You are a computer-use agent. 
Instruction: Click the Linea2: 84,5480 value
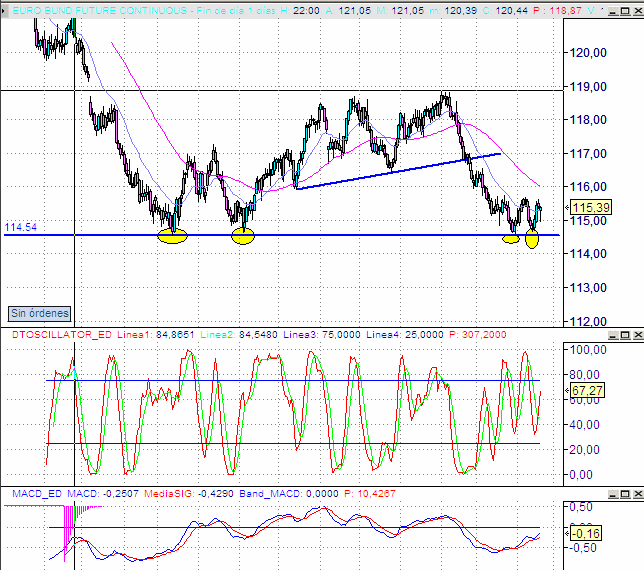pyautogui.click(x=239, y=335)
